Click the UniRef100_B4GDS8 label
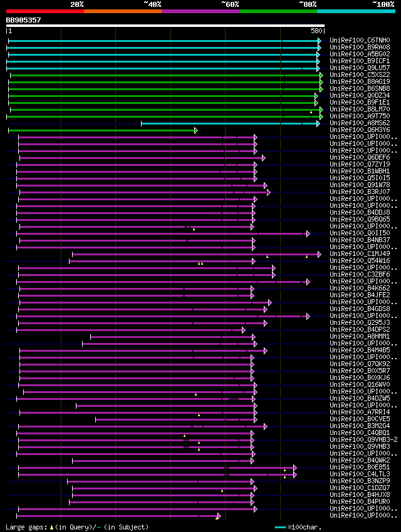This screenshot has width=401, height=532. pos(360,309)
